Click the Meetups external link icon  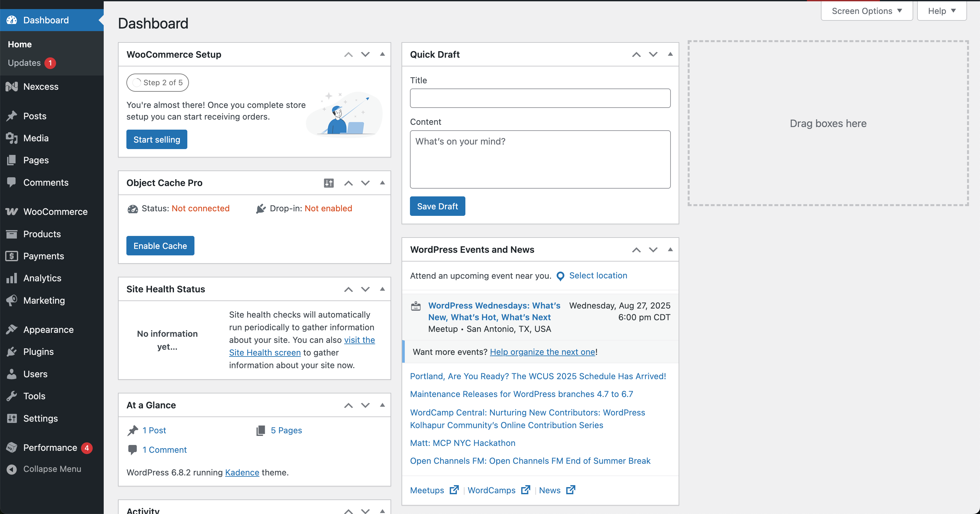tap(454, 490)
